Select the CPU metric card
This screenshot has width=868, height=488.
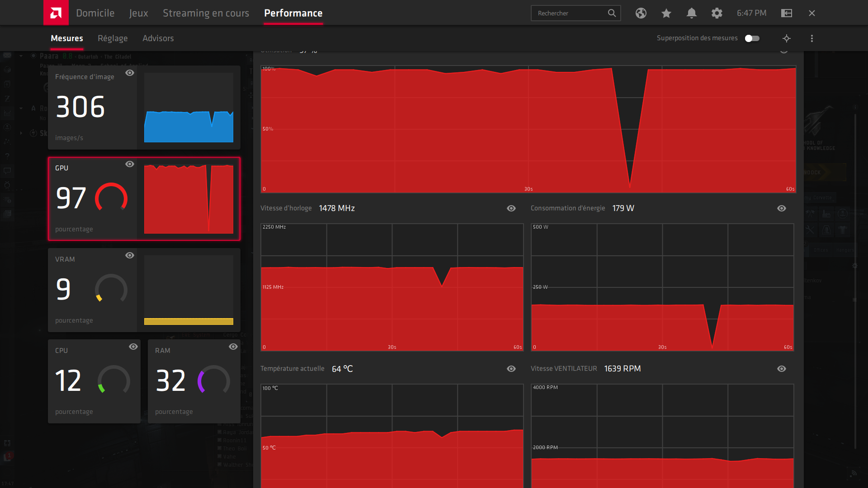click(x=94, y=381)
